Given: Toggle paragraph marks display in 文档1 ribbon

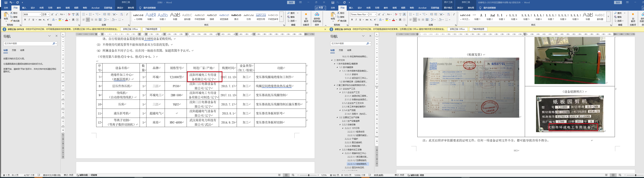Looking at the screenshot, I should [x=127, y=14].
